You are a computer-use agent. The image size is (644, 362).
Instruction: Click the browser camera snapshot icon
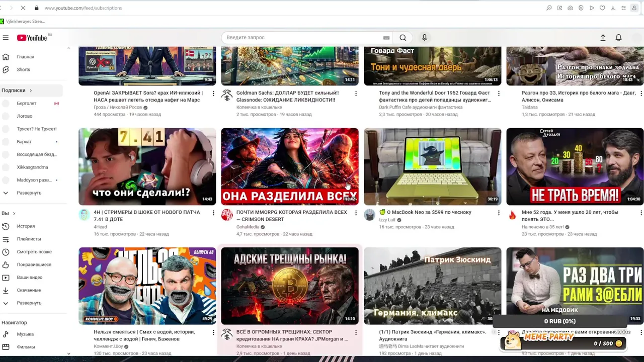(570, 8)
